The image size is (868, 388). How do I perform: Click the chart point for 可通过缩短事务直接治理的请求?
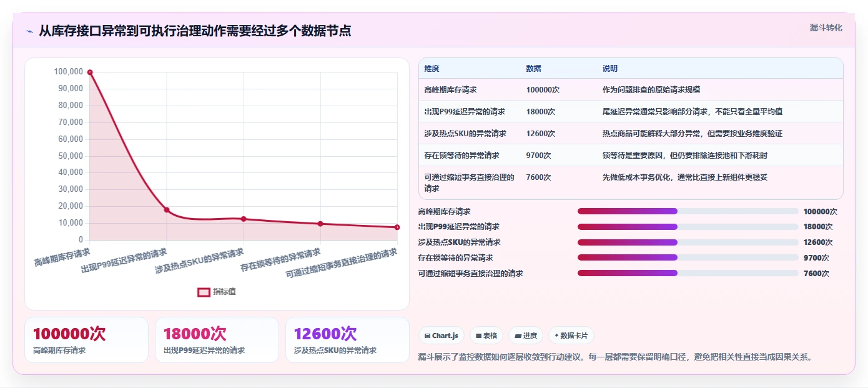point(397,227)
